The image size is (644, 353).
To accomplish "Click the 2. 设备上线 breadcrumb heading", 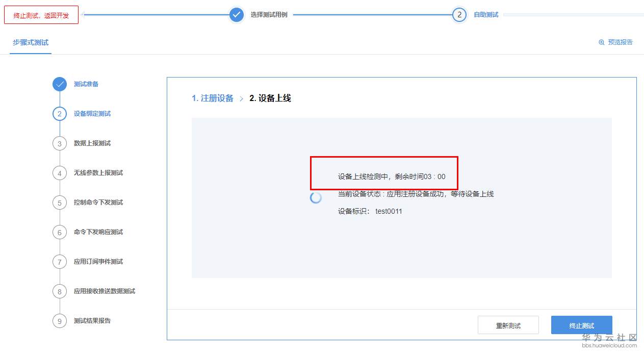I will coord(270,98).
